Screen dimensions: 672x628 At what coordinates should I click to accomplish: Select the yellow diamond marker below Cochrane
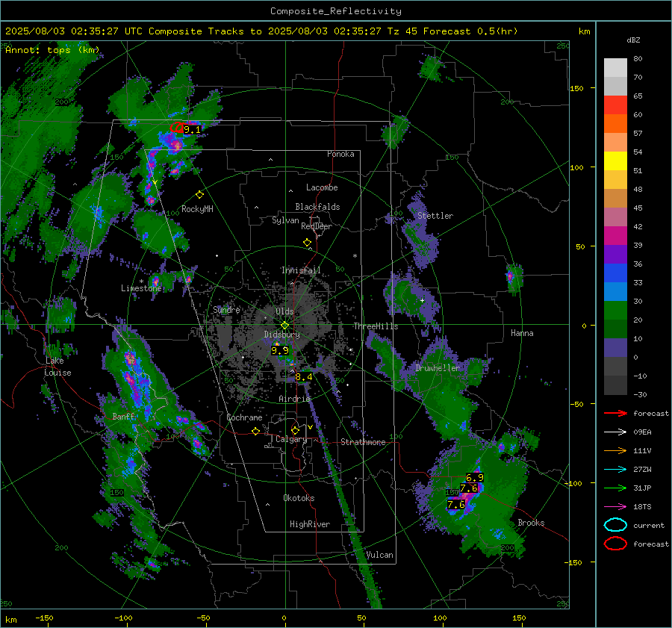[x=255, y=431]
